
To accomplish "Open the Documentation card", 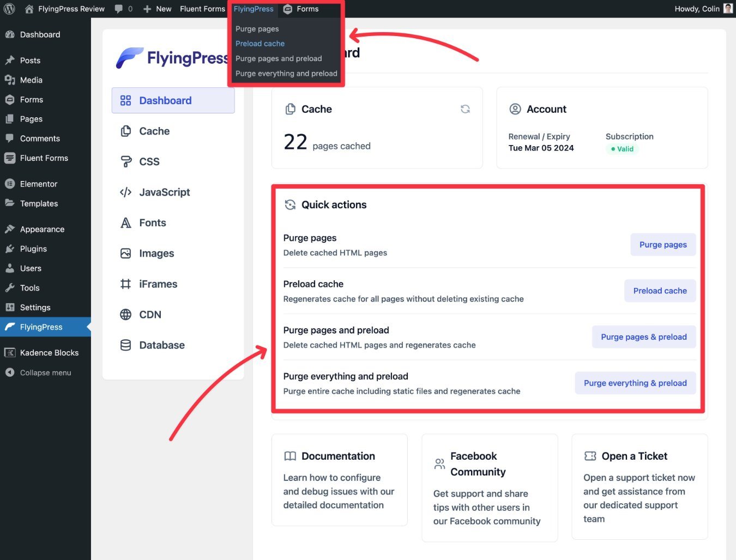I will pyautogui.click(x=339, y=480).
